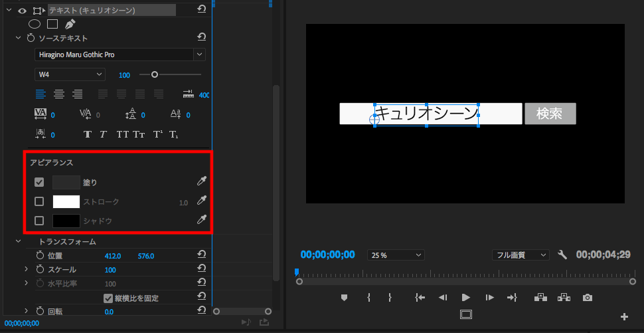Center align the text
Image resolution: width=644 pixels, height=333 pixels.
59,94
